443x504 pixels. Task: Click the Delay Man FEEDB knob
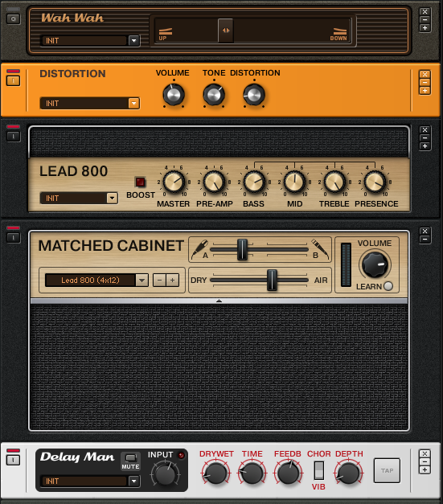(289, 473)
